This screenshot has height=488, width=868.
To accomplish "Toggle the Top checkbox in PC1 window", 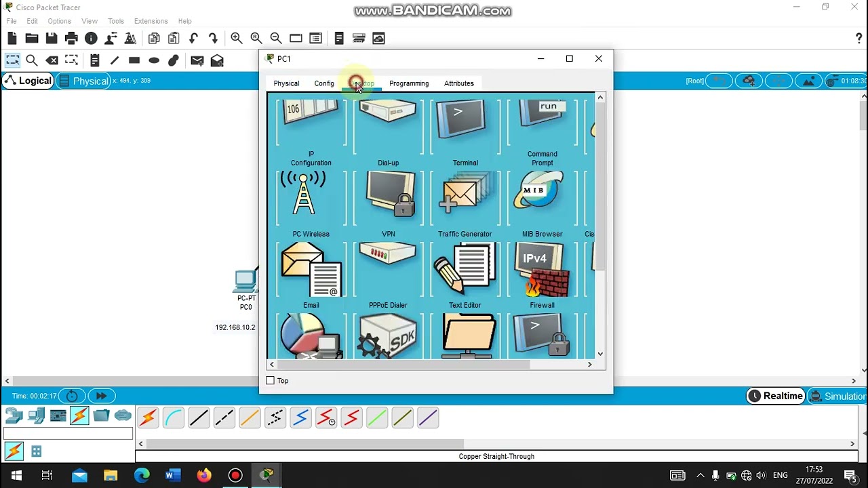I will (271, 381).
